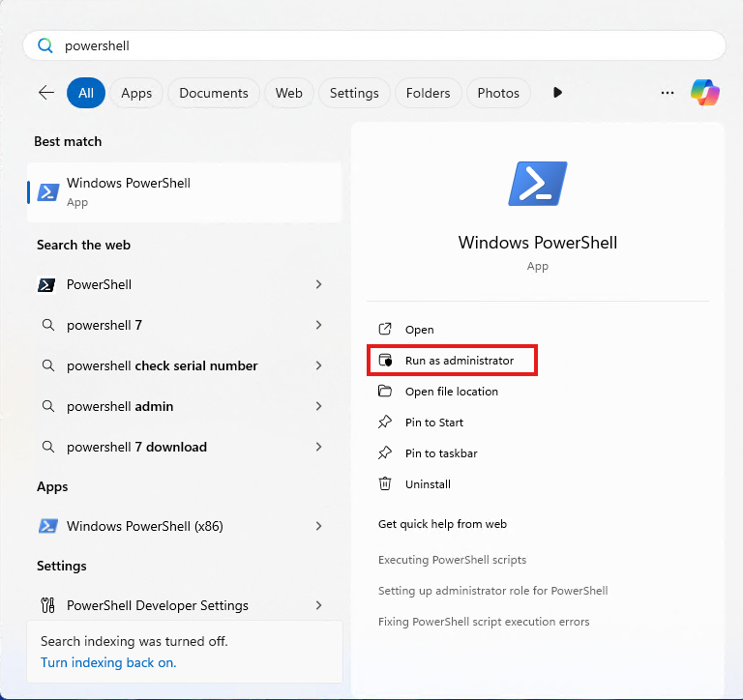743x700 pixels.
Task: Click the Uninstall trash icon
Action: (385, 484)
